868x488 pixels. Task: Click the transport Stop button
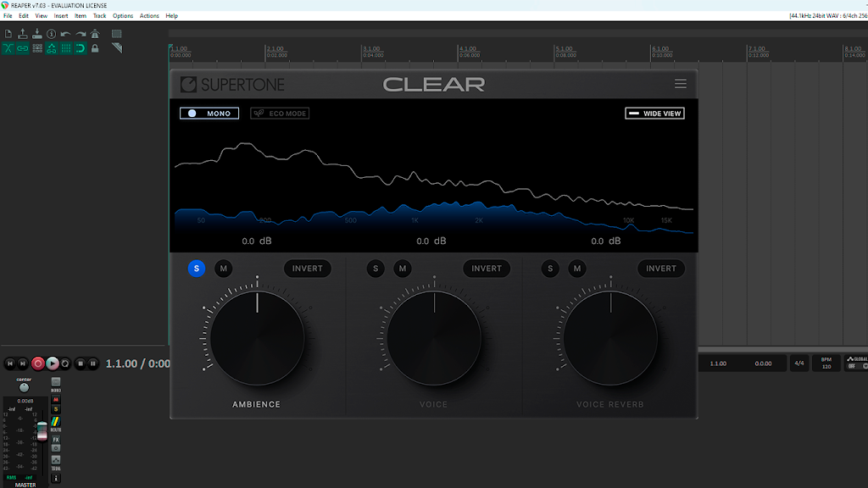coord(81,363)
